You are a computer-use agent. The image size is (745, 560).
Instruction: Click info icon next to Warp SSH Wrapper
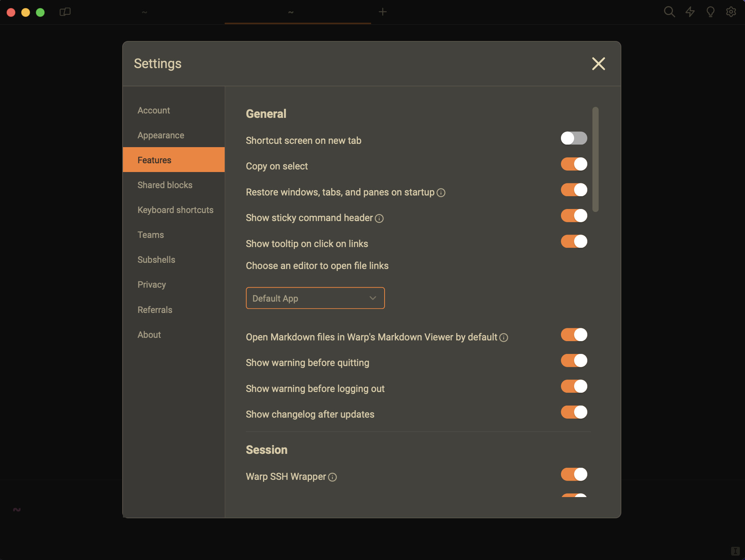pyautogui.click(x=332, y=477)
